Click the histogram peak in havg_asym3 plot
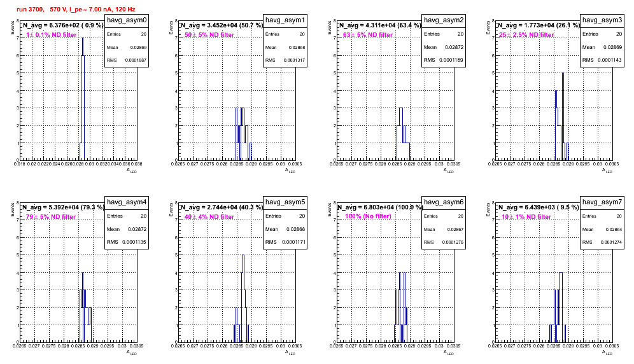Viewport: 634px width, 364px height. pos(563,74)
